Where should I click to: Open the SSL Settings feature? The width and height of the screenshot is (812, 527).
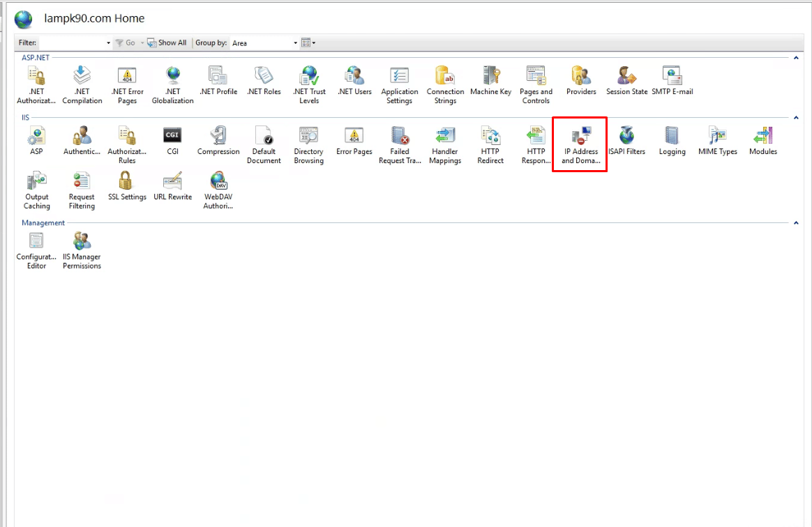[127, 185]
